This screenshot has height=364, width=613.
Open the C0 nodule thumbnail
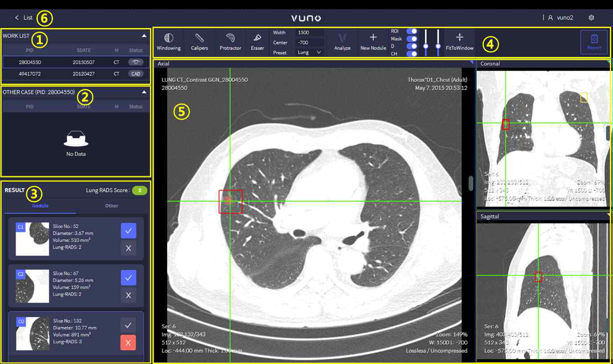click(x=32, y=333)
